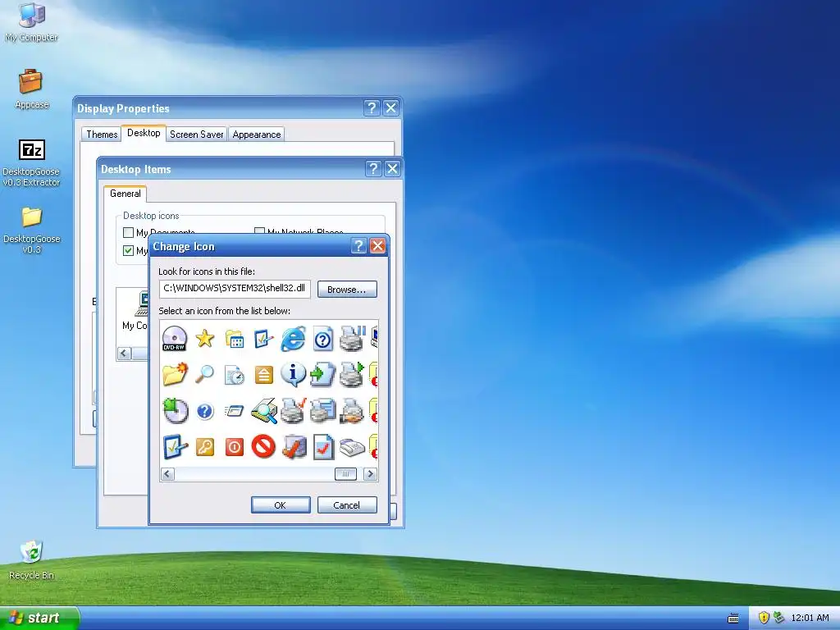Click left arrow of Desktop Items icon preview scrollbar

click(125, 353)
